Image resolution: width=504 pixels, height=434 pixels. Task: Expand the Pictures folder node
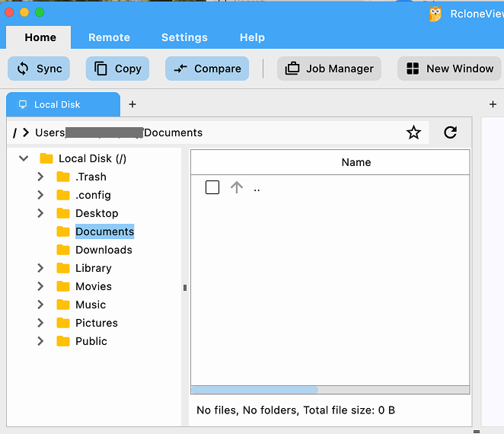(x=40, y=323)
